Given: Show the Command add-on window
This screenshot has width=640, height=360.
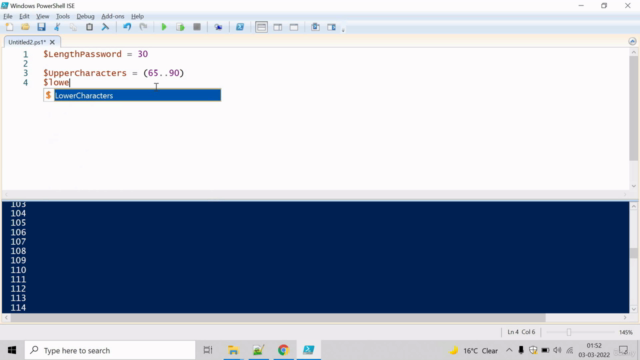Looking at the screenshot, I should tap(315, 27).
